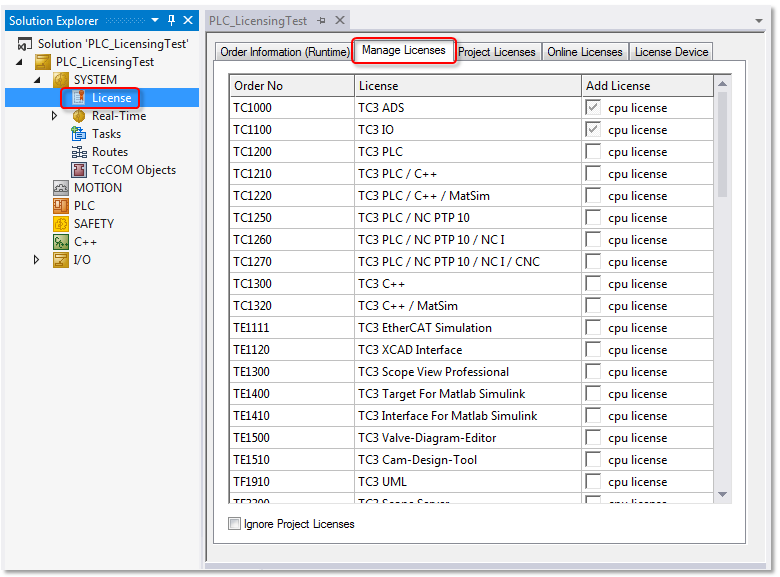This screenshot has height=577, width=780.
Task: Collapse the PLC_LicensingTest project node
Action: pos(19,62)
